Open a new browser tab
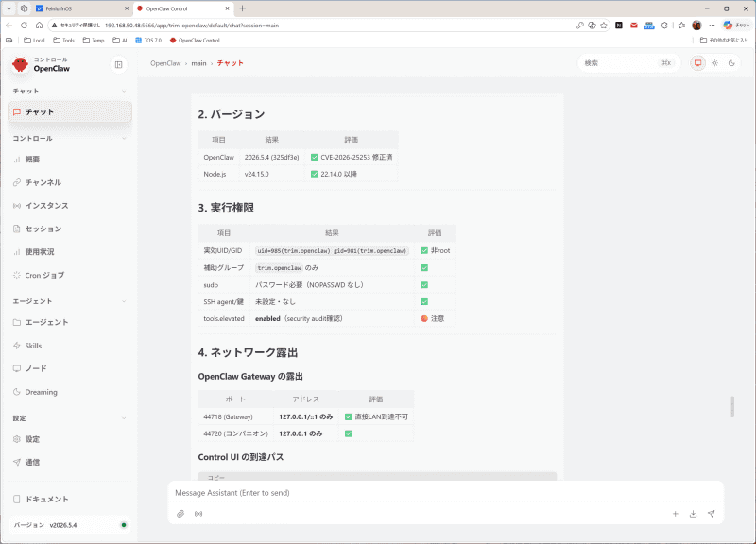Image resolution: width=756 pixels, height=544 pixels. pyautogui.click(x=243, y=8)
